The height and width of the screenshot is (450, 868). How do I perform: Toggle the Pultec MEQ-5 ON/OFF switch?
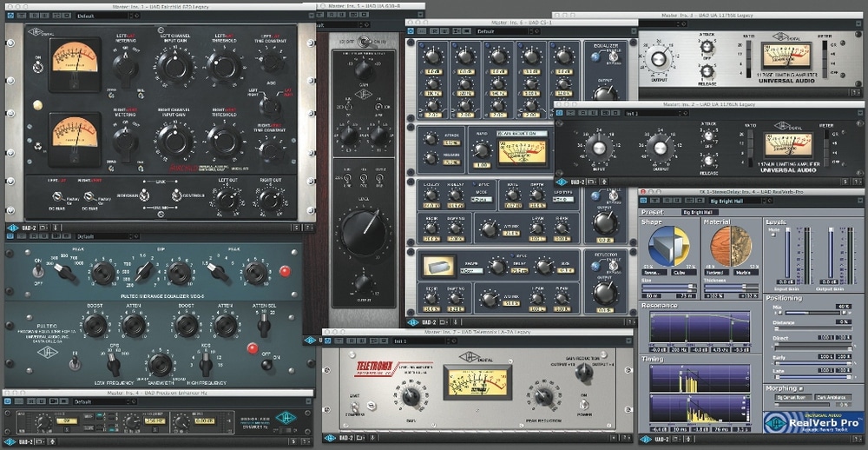pos(38,271)
